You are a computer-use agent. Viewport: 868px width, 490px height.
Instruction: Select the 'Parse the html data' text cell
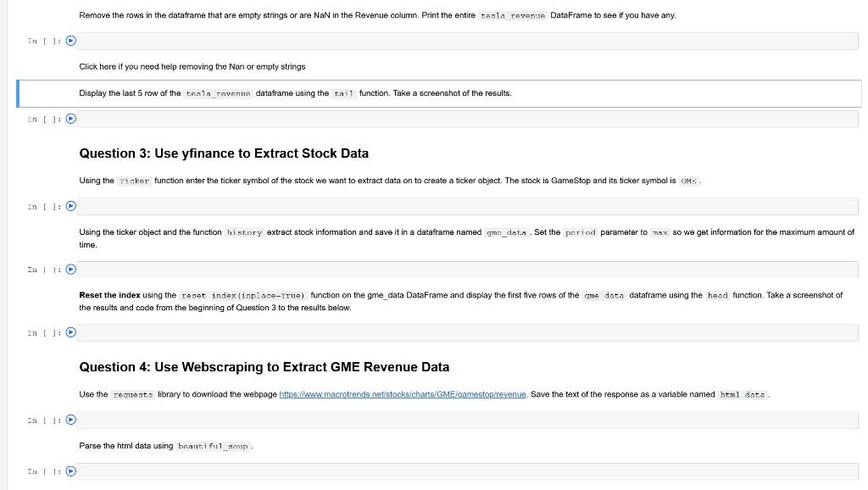pyautogui.click(x=165, y=446)
